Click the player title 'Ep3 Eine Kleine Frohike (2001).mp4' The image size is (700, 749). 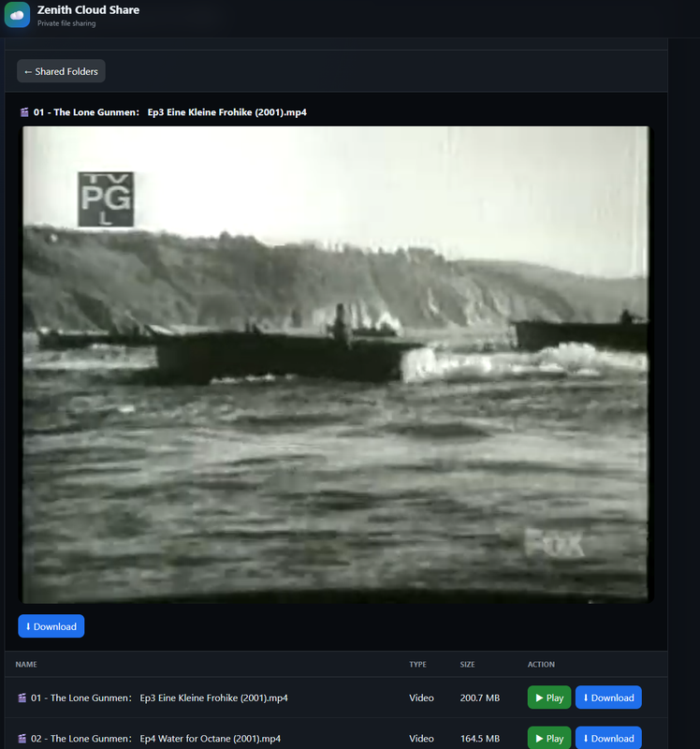click(x=226, y=112)
